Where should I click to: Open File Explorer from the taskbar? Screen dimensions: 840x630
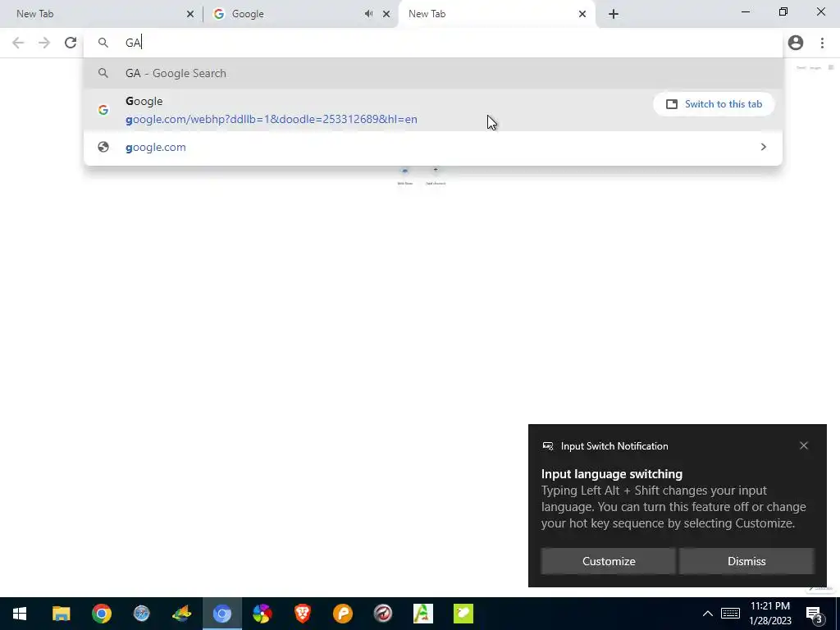point(61,614)
